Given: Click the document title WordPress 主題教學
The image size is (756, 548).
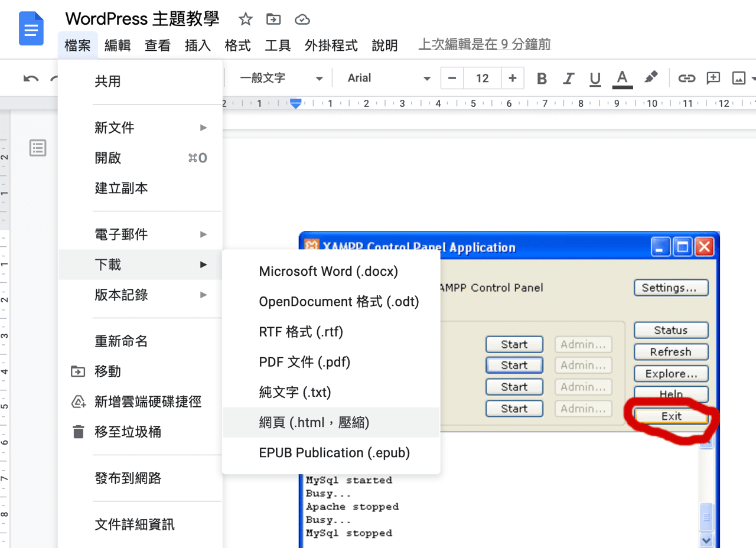Looking at the screenshot, I should pos(142,19).
